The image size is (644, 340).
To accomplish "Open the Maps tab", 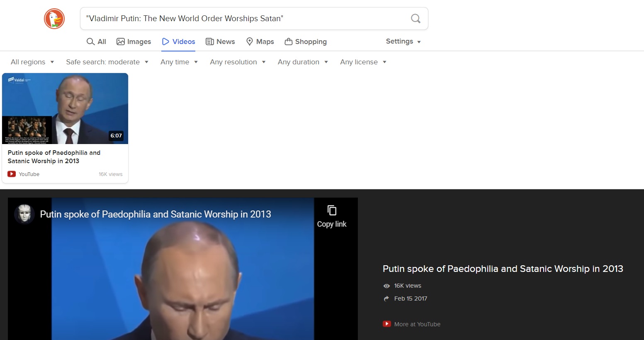I will point(260,42).
